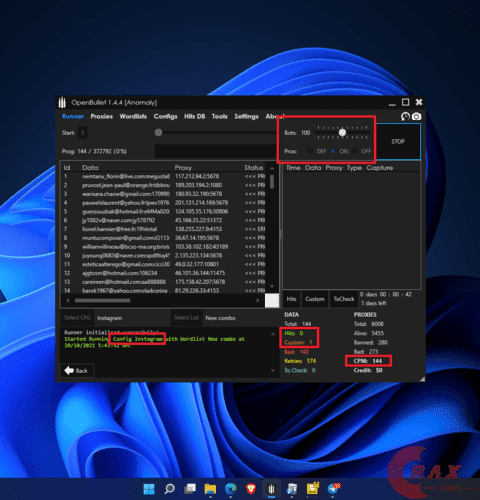Click the proxies Banned: 280 value
This screenshot has height=500, width=480.
coord(371,343)
